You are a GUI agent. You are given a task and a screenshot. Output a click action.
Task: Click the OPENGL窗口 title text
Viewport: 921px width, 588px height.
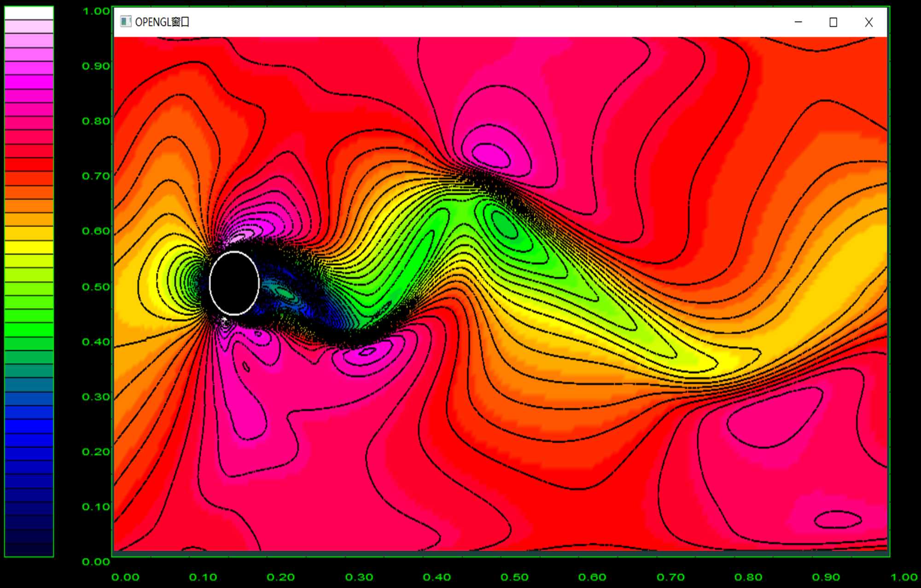tap(162, 22)
